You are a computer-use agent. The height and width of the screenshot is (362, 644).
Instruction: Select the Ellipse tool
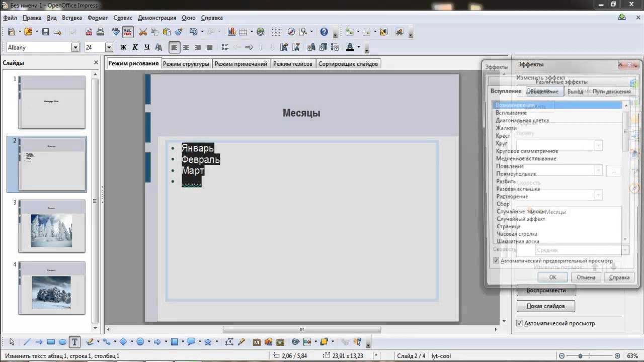tap(62, 342)
